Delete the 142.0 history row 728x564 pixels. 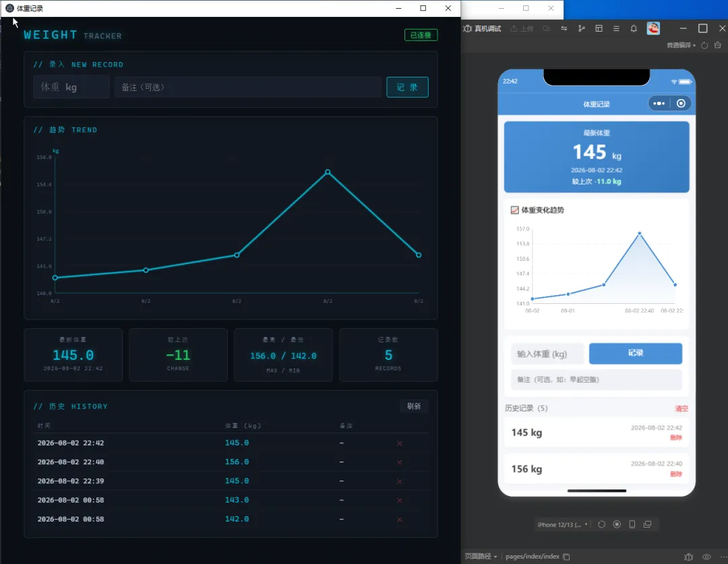pyautogui.click(x=399, y=520)
